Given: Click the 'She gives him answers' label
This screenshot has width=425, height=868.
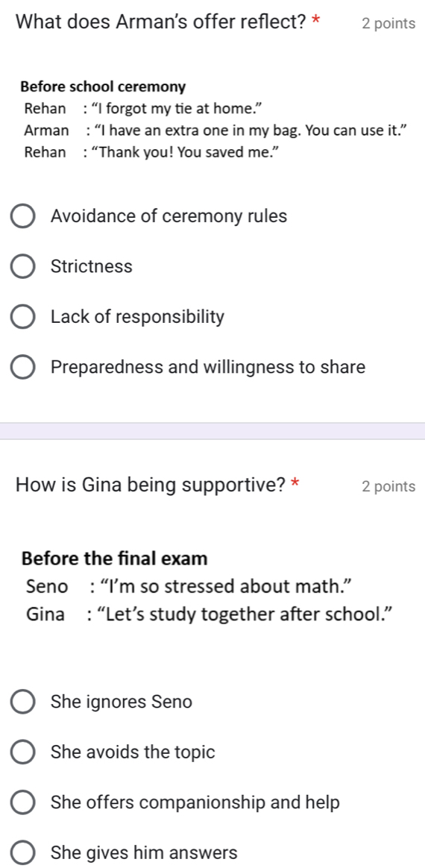Looking at the screenshot, I should tap(144, 853).
